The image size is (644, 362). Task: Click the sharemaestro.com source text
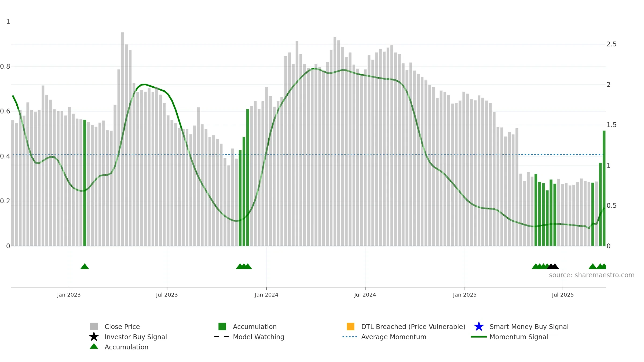591,275
